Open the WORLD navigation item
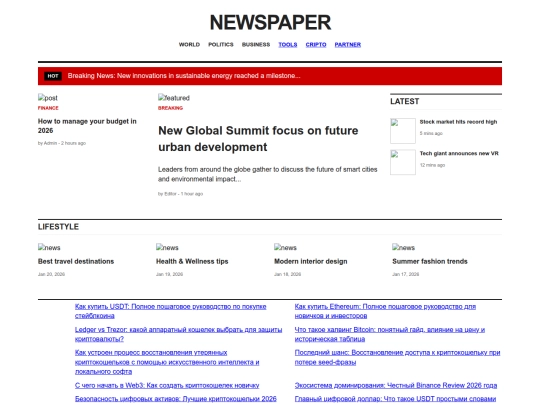 click(189, 44)
